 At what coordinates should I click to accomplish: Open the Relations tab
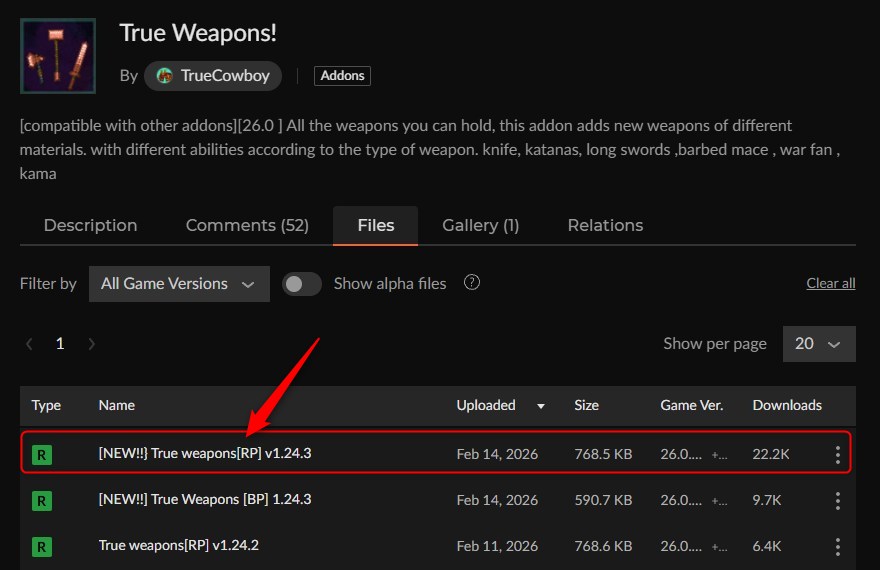click(x=605, y=225)
